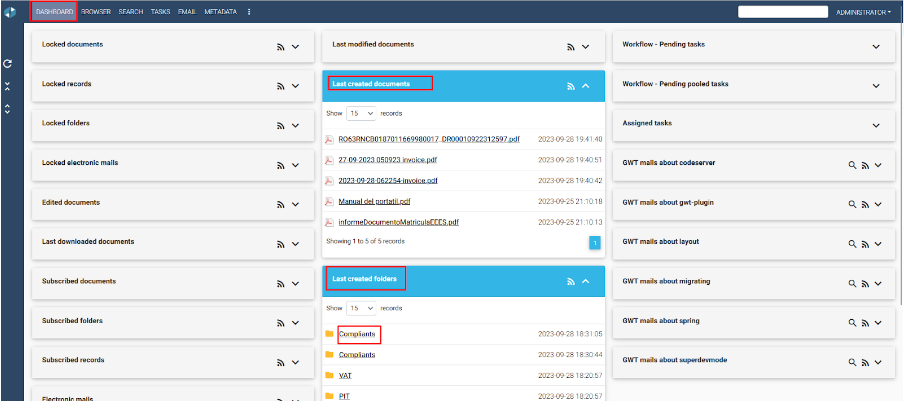Collapse the Last created documents panel
Image resolution: width=904 pixels, height=419 pixels.
tap(586, 86)
